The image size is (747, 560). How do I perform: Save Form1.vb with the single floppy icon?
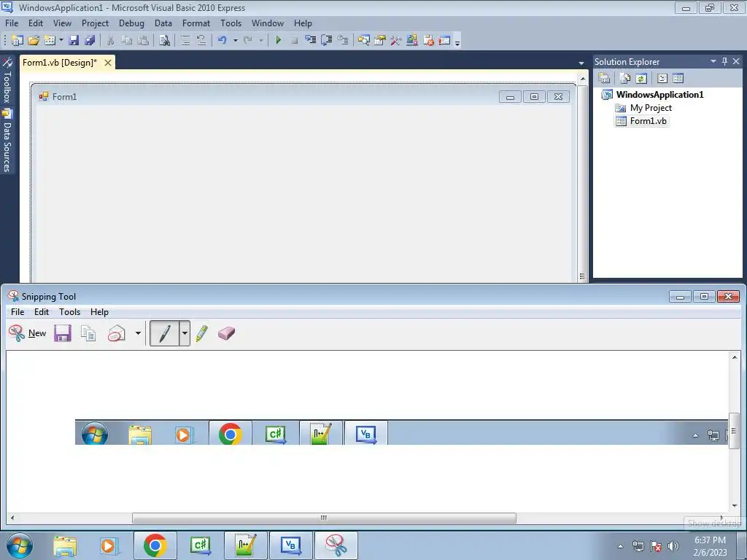74,41
